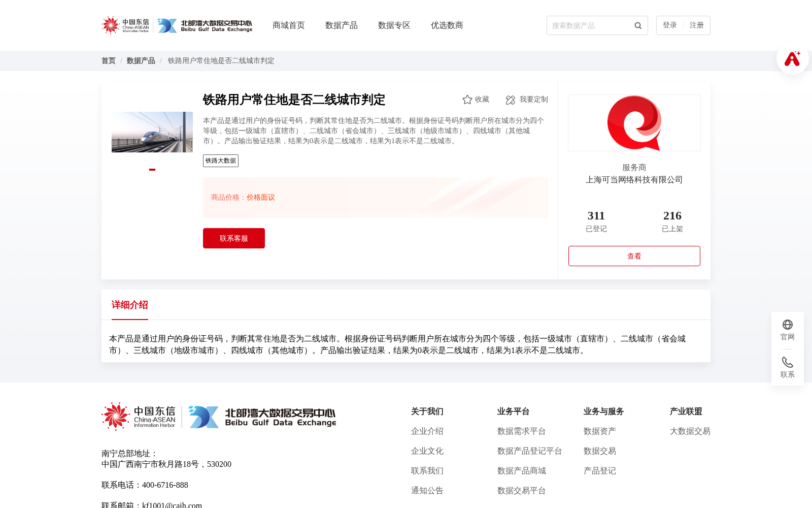Go to 数据产品 in the breadcrumb
Image resolution: width=812 pixels, height=508 pixels.
point(141,61)
